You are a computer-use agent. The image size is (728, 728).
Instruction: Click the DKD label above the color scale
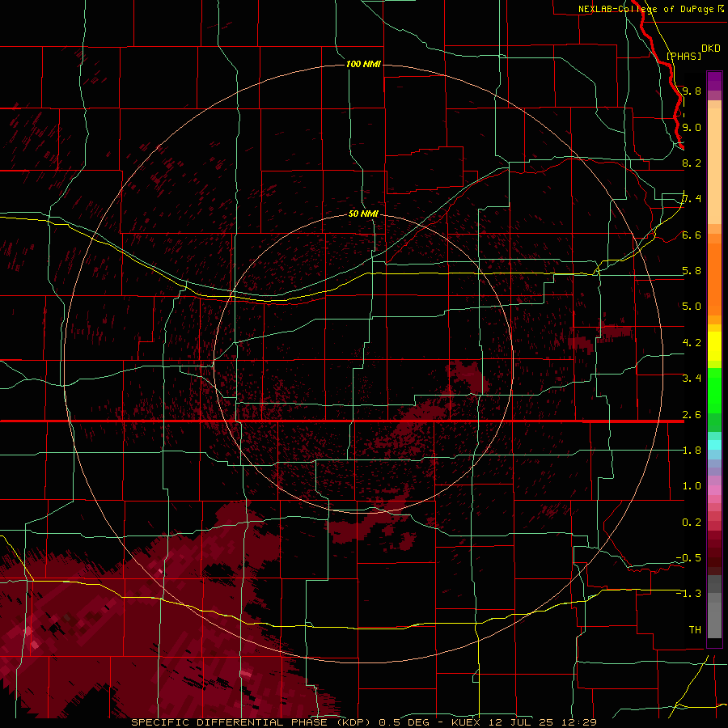pos(710,49)
